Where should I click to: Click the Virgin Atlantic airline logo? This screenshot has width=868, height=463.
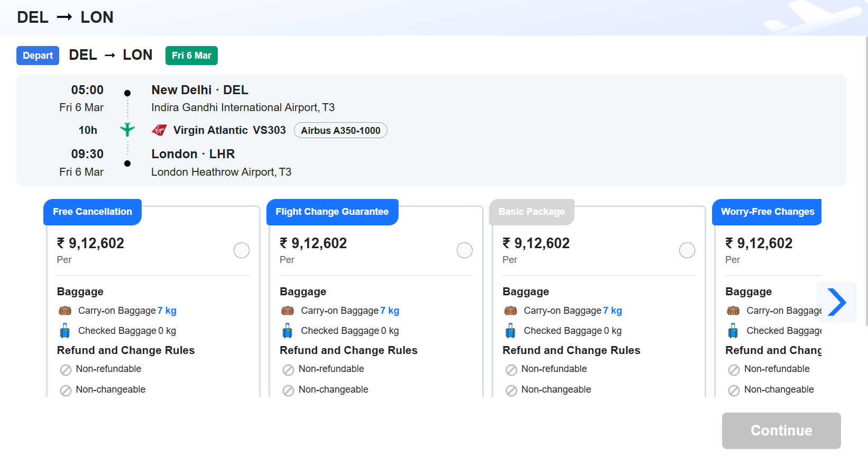coord(159,130)
